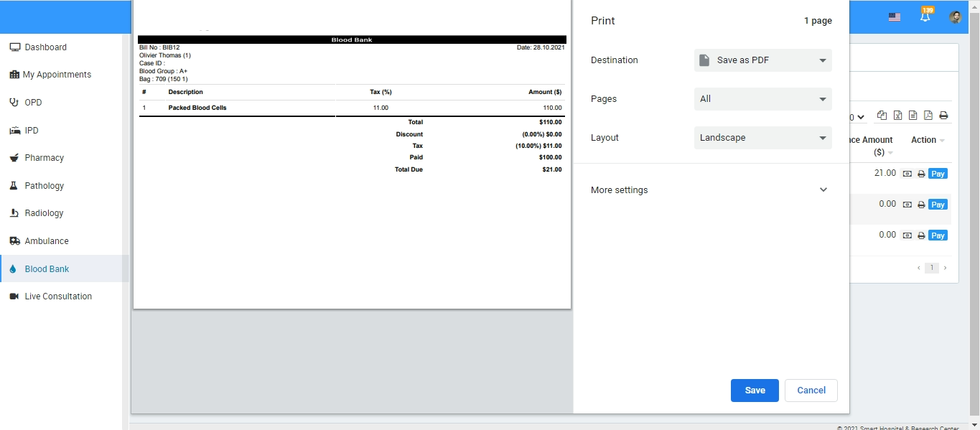980x430 pixels.
Task: Open Live Consultation in the sidebar
Action: coord(58,296)
